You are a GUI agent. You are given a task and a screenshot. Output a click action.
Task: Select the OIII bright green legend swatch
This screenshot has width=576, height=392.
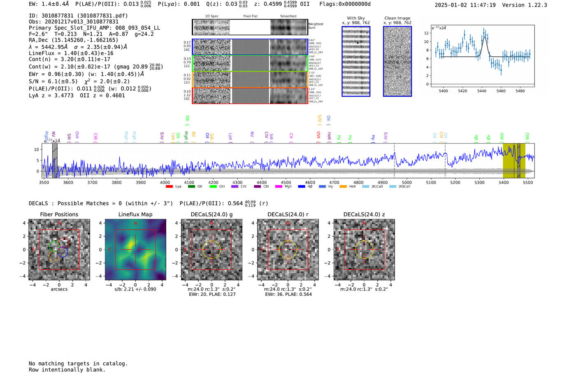tap(213, 187)
